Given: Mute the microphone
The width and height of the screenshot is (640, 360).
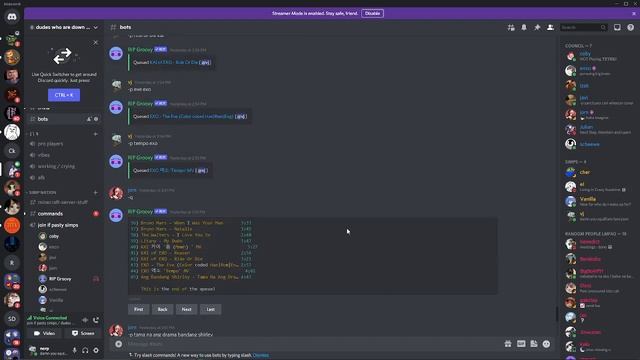Looking at the screenshot, I should coord(74,350).
